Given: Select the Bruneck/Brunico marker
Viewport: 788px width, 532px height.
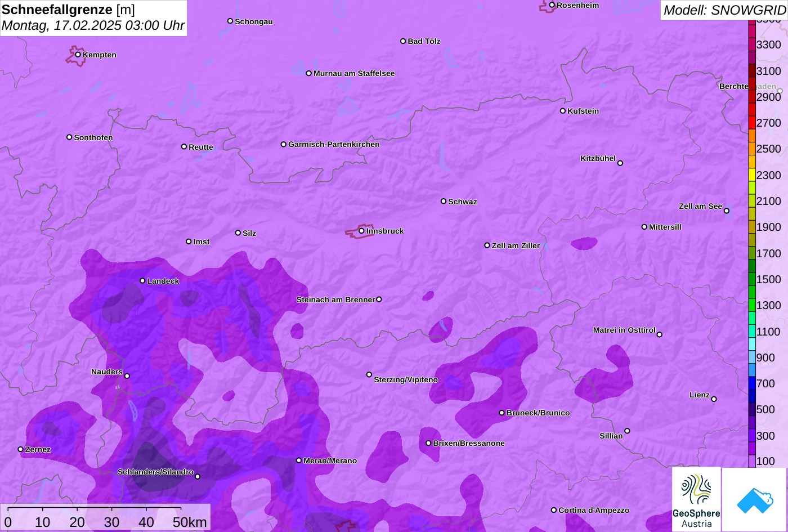Looking at the screenshot, I should [502, 413].
